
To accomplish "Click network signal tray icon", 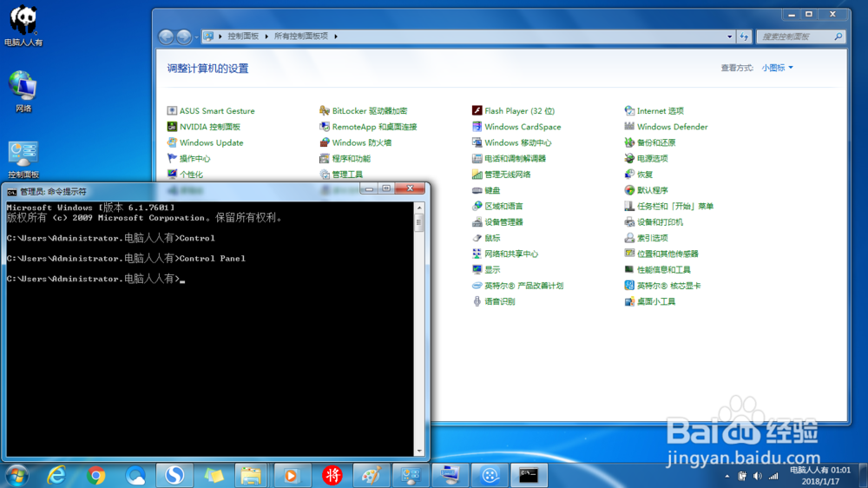I will click(773, 476).
